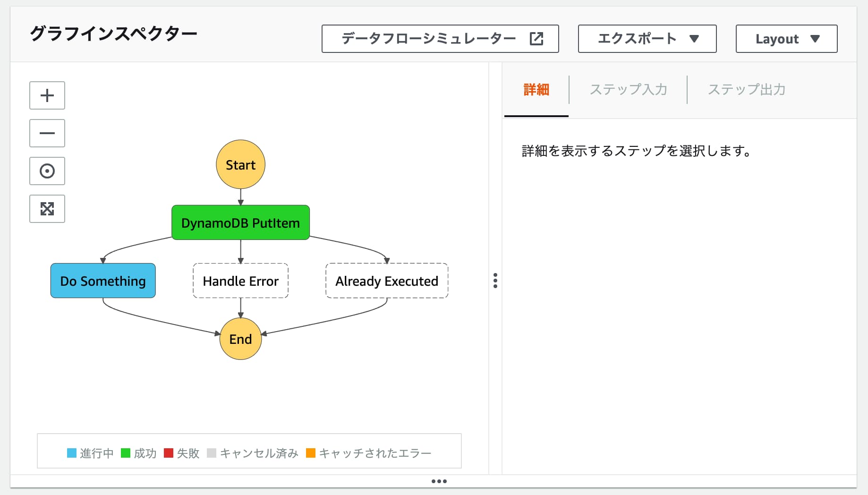Click the zoom out icon on graph panel
Screen dimensions: 868x495
[47, 133]
